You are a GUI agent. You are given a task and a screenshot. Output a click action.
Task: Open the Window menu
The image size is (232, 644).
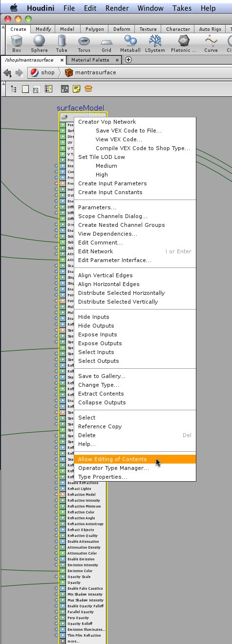150,8
